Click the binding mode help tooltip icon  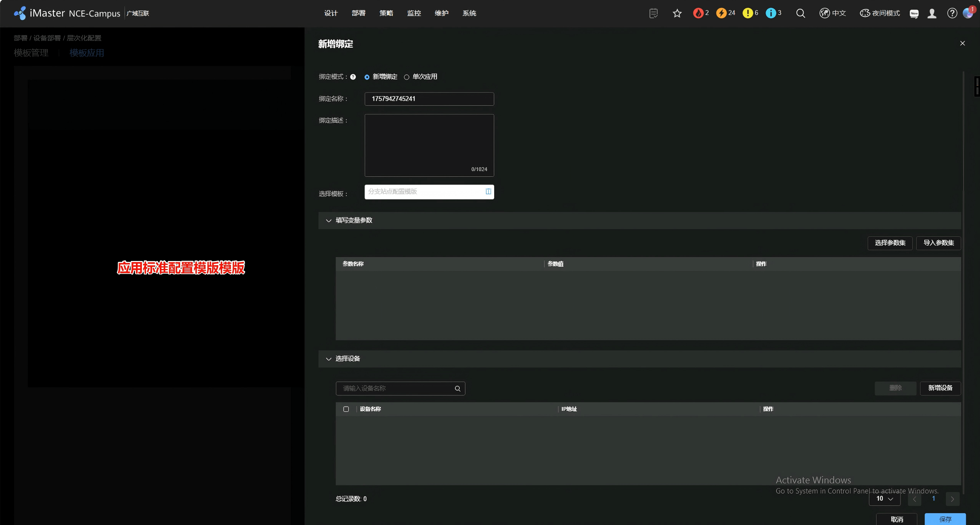[x=353, y=77]
